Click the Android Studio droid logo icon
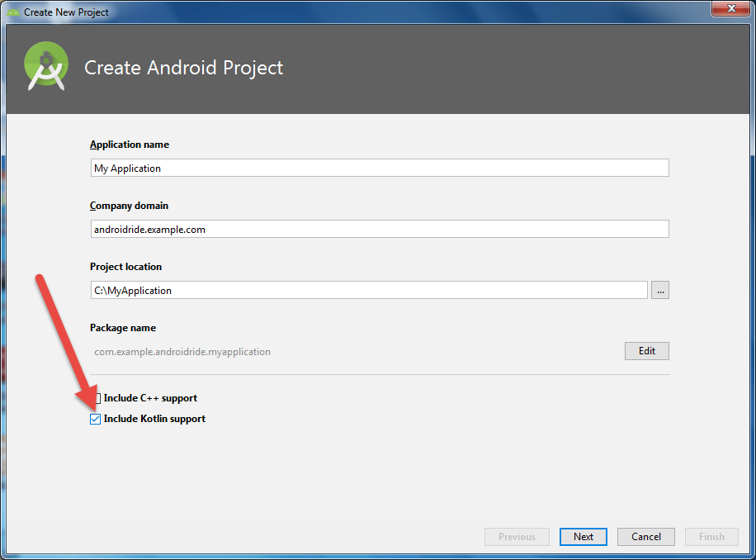 pos(45,64)
